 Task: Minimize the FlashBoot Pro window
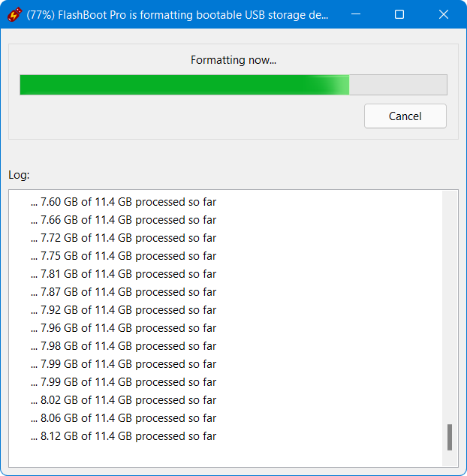point(363,14)
